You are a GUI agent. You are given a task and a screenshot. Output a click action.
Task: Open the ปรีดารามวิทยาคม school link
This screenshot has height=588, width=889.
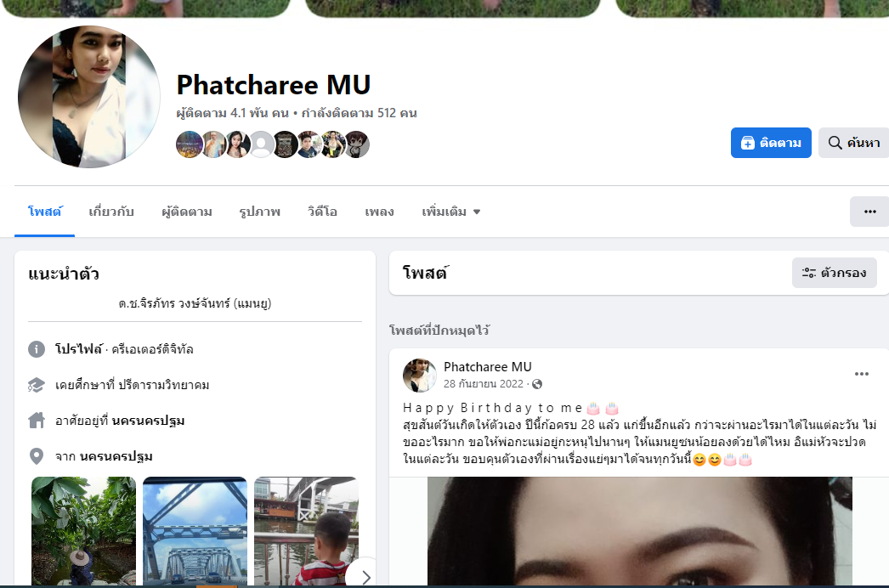pos(164,385)
